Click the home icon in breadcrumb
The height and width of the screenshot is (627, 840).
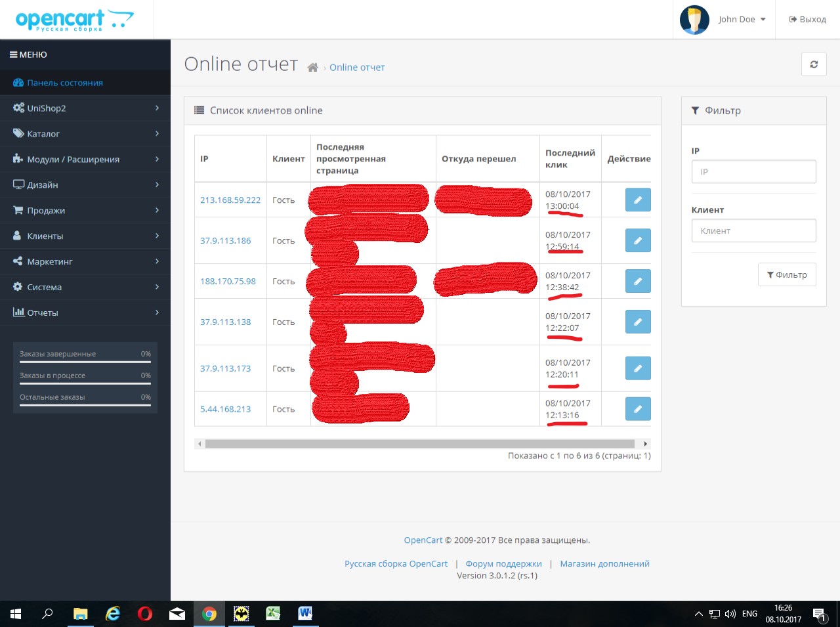[313, 68]
